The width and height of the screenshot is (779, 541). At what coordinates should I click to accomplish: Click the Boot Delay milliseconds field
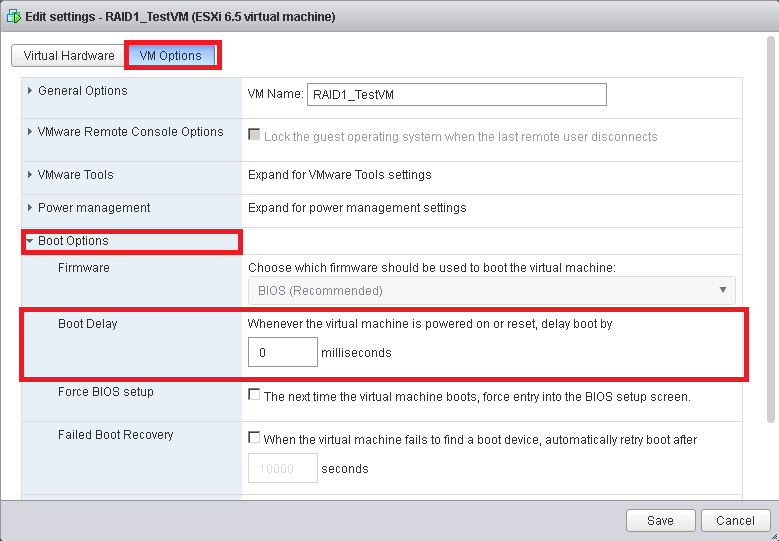point(283,352)
